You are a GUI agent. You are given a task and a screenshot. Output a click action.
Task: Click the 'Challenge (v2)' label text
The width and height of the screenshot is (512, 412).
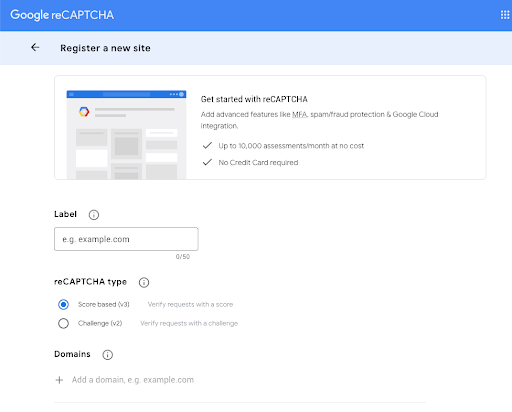click(100, 323)
